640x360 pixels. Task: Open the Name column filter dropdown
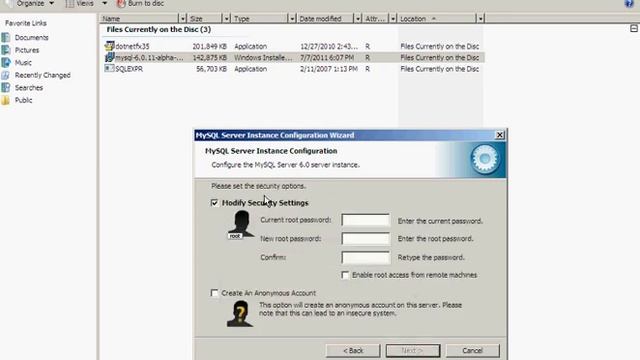tap(182, 19)
